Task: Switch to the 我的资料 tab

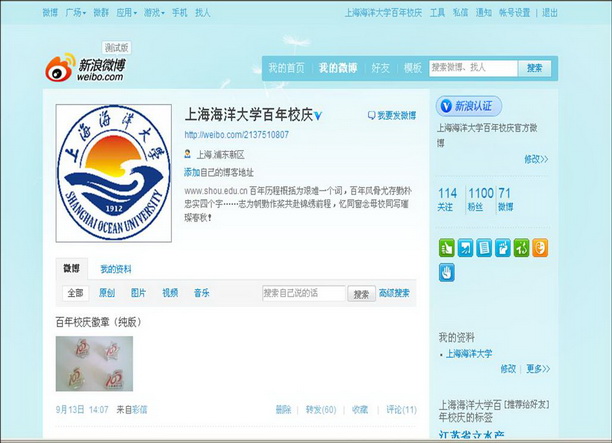Action: pos(115,269)
